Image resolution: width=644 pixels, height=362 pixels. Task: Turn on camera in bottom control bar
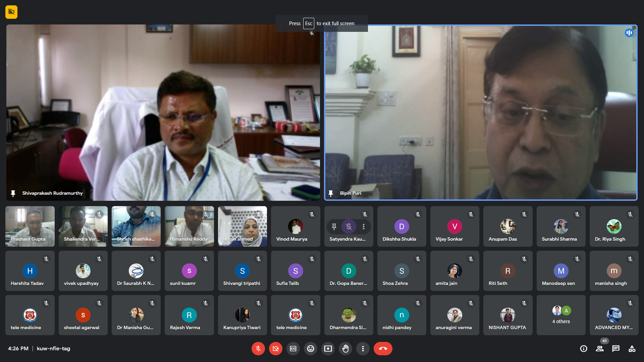[x=275, y=349]
